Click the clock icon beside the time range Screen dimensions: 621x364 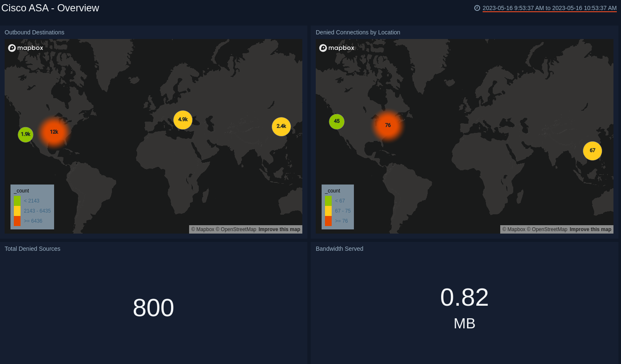[x=477, y=8]
